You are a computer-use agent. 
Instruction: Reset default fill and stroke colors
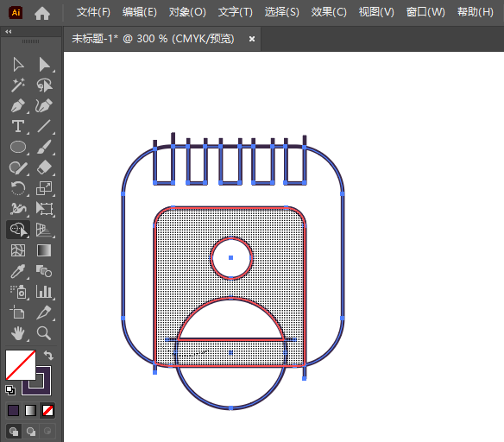(x=10, y=390)
